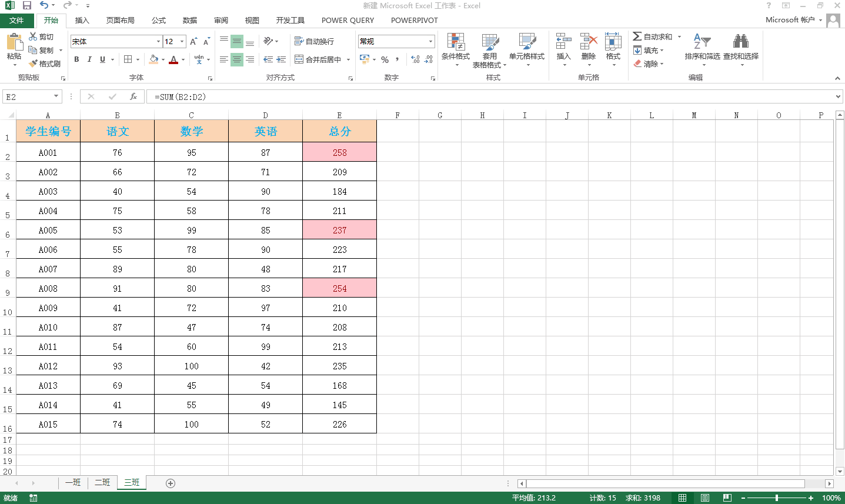Toggle 自动换行 wrap text
The width and height of the screenshot is (845, 504).
[x=315, y=41]
